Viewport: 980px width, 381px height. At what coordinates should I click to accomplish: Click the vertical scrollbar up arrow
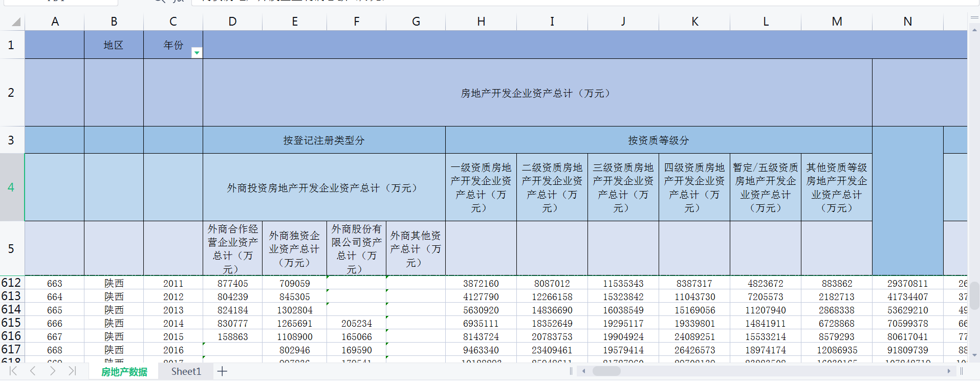pyautogui.click(x=974, y=30)
